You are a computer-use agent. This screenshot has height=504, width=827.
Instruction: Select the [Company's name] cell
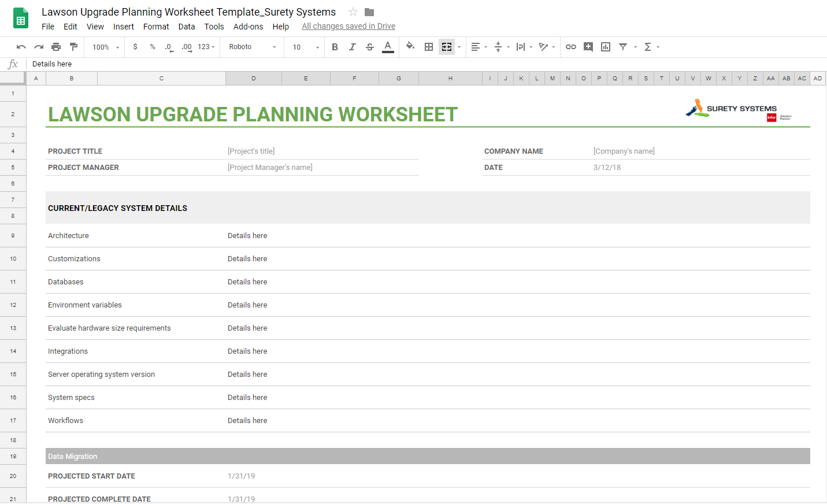[700, 151]
